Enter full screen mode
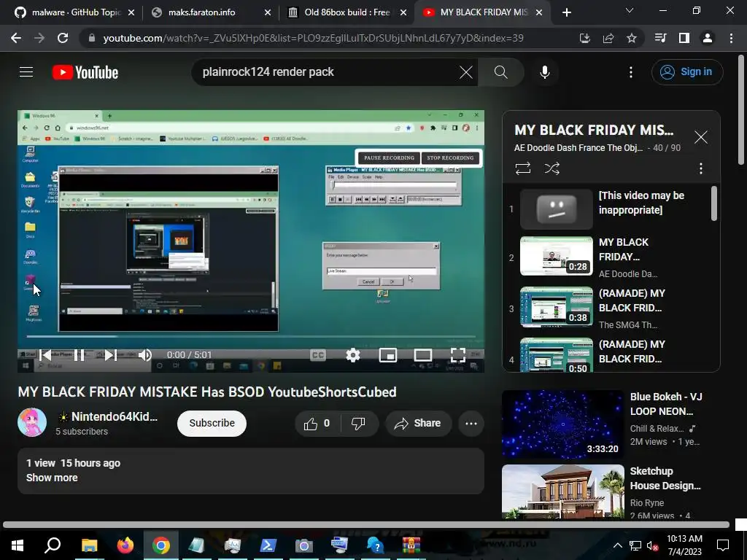 click(458, 355)
